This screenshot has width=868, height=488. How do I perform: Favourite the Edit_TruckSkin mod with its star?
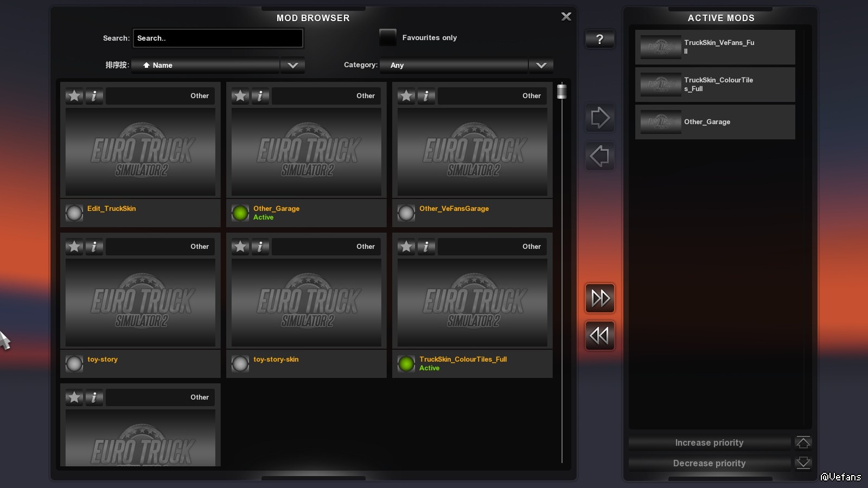(74, 96)
